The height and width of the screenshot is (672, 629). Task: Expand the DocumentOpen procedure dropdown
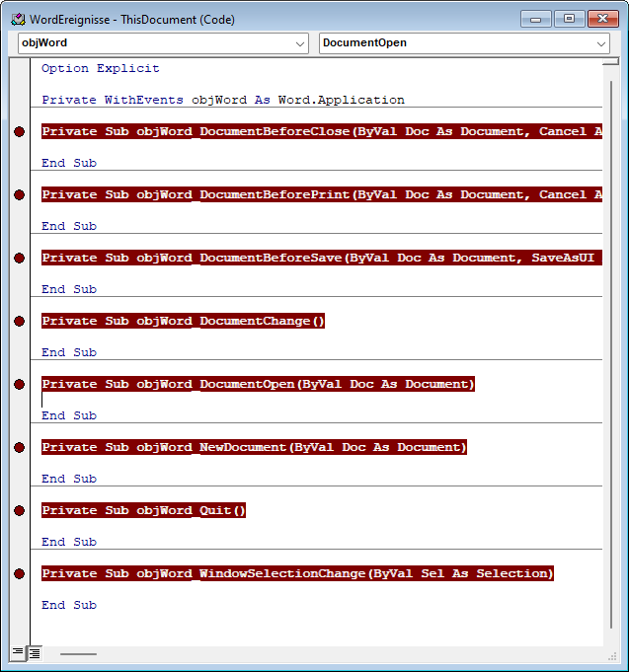click(601, 43)
